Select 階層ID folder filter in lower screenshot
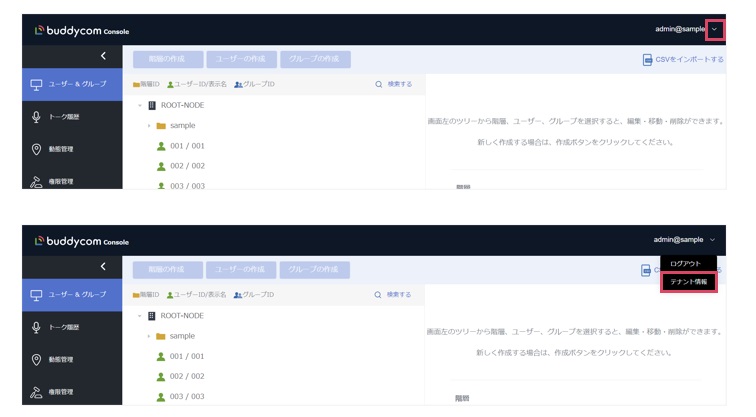The image size is (756, 417). (x=146, y=295)
